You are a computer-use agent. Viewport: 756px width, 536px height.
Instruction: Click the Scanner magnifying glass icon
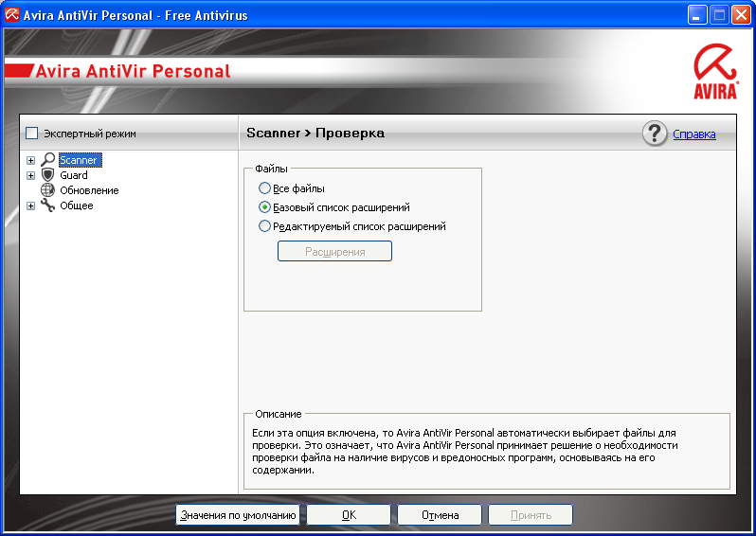[x=47, y=159]
